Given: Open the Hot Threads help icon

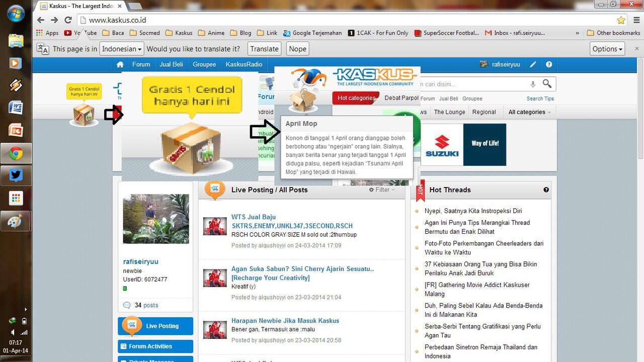Looking at the screenshot, I should pos(546,190).
